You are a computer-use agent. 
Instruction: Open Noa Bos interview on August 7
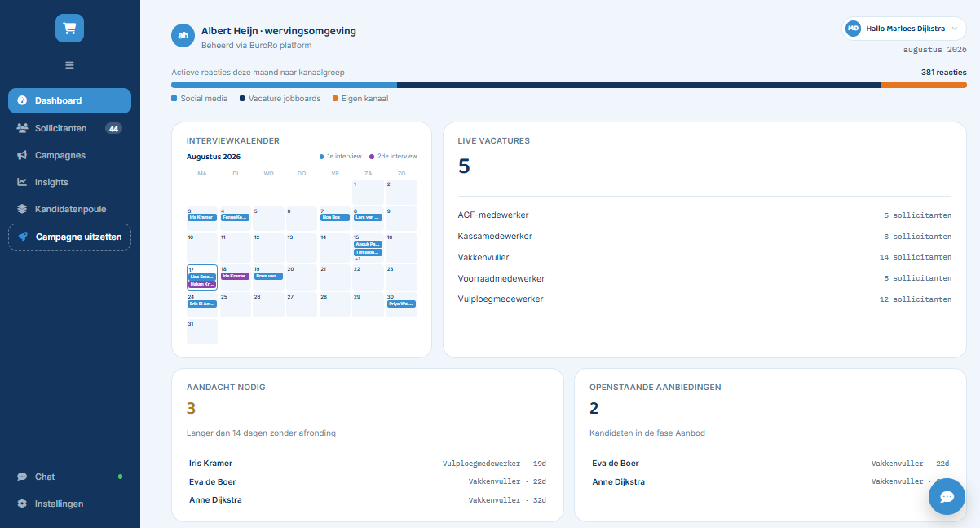335,218
